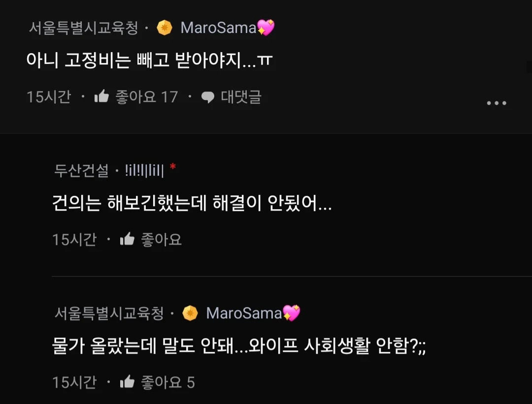Open reply on top MaroSama comment
Screen dimensions: 532x404
click(x=231, y=97)
